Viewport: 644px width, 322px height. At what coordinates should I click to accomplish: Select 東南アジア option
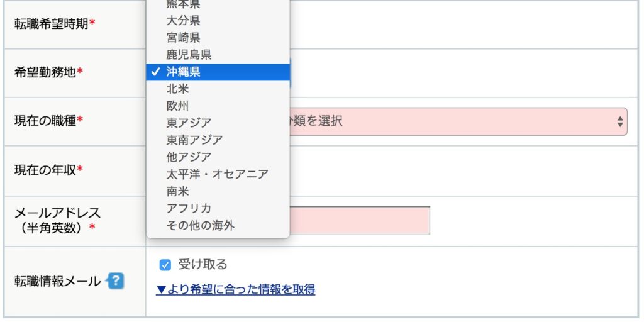[x=218, y=140]
